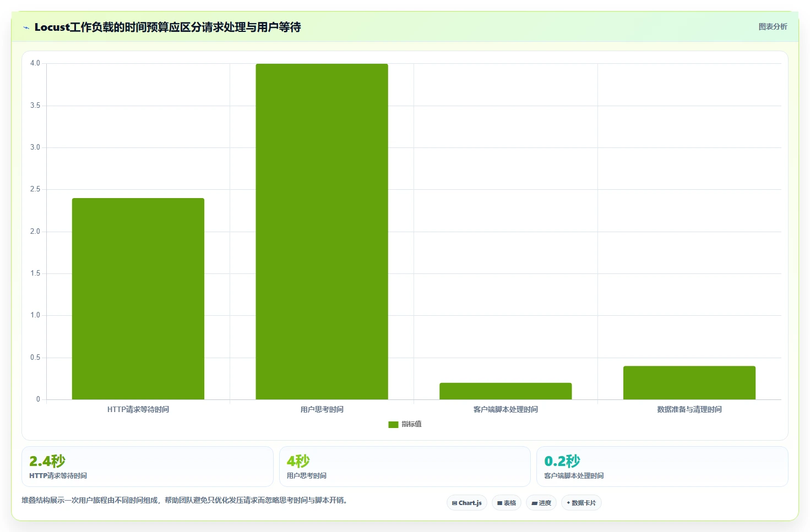Viewport: 810px width, 532px height.
Task: Select the 数据卡片 tag chip
Action: pos(581,503)
